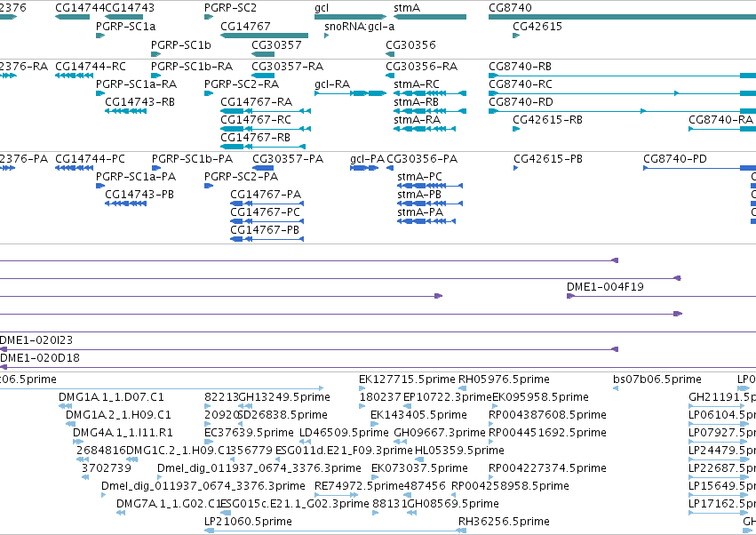Click EST RH05976.5prime label
The width and height of the screenshot is (756, 535).
pyautogui.click(x=504, y=379)
